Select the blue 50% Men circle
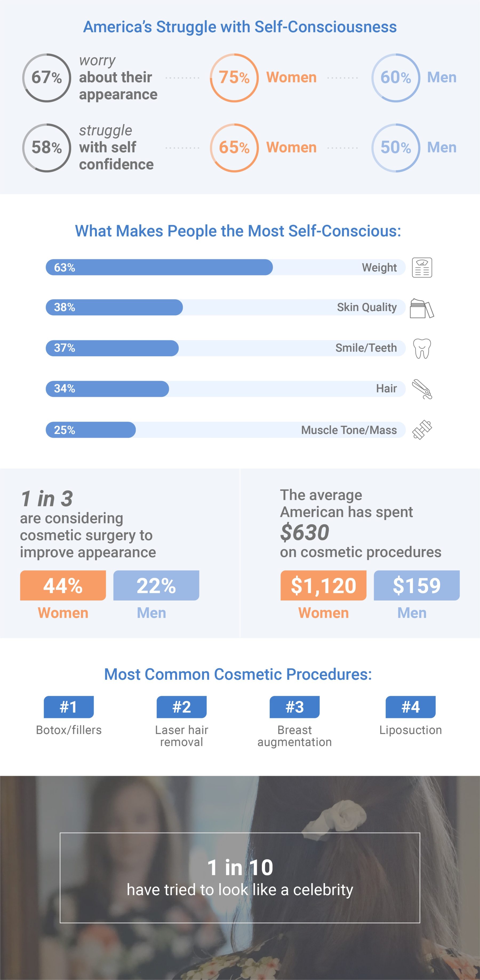Image resolution: width=480 pixels, height=980 pixels. pyautogui.click(x=396, y=148)
